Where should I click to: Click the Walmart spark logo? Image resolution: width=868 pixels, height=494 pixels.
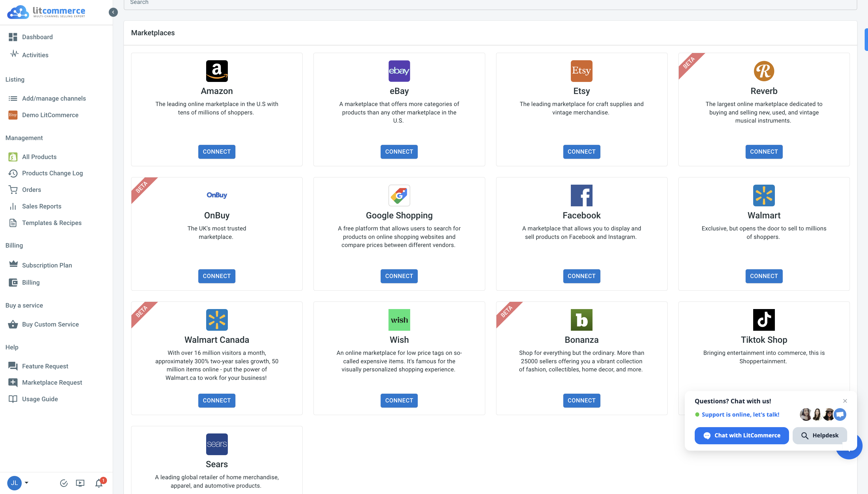point(764,195)
